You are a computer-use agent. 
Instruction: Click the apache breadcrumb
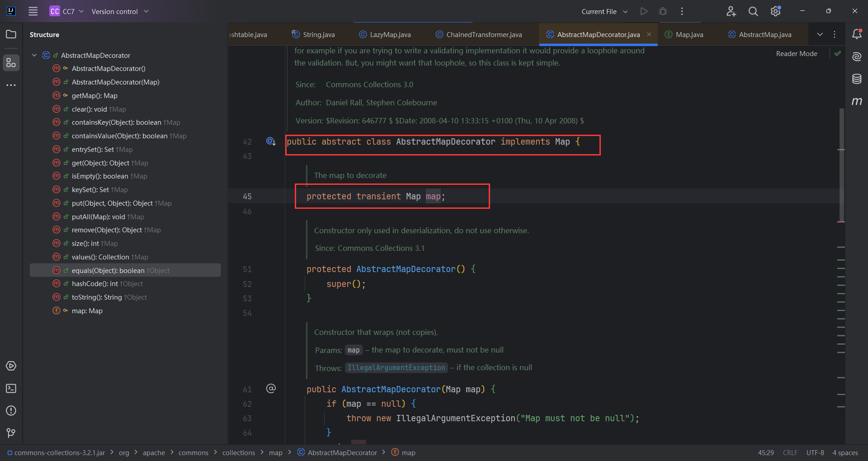click(154, 452)
